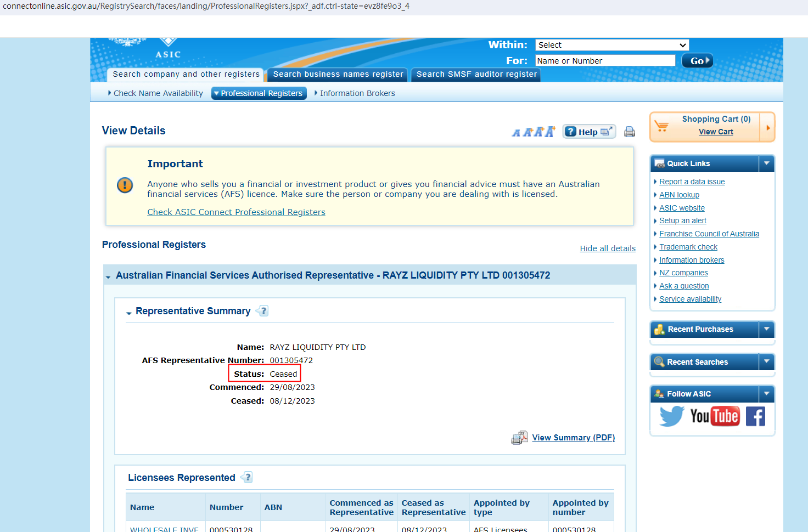The width and height of the screenshot is (808, 532).
Task: Open the Help button
Action: (x=589, y=132)
